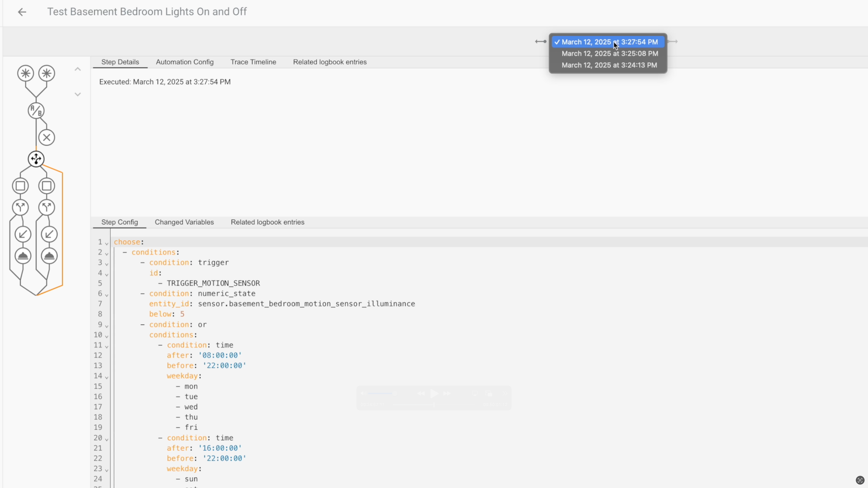Open the Step Details tab
The width and height of the screenshot is (868, 488).
[120, 62]
